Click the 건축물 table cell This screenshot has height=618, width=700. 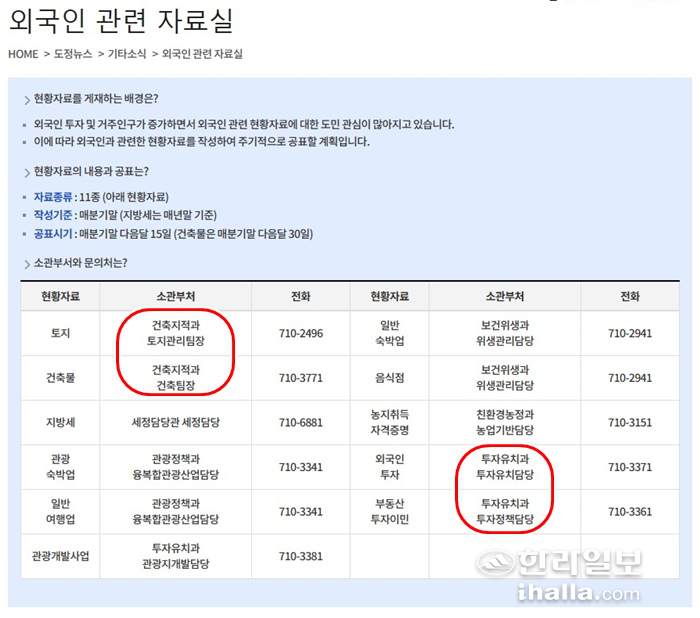point(60,378)
